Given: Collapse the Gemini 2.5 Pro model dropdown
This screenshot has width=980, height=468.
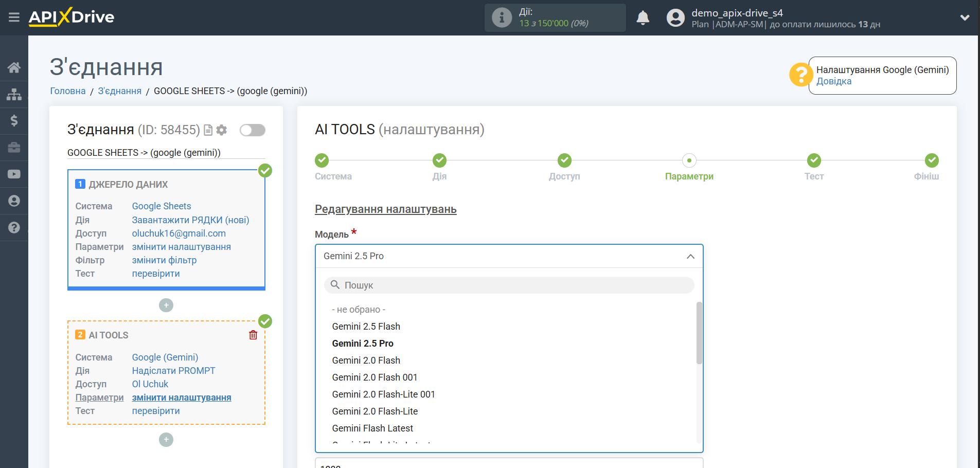Looking at the screenshot, I should 690,256.
